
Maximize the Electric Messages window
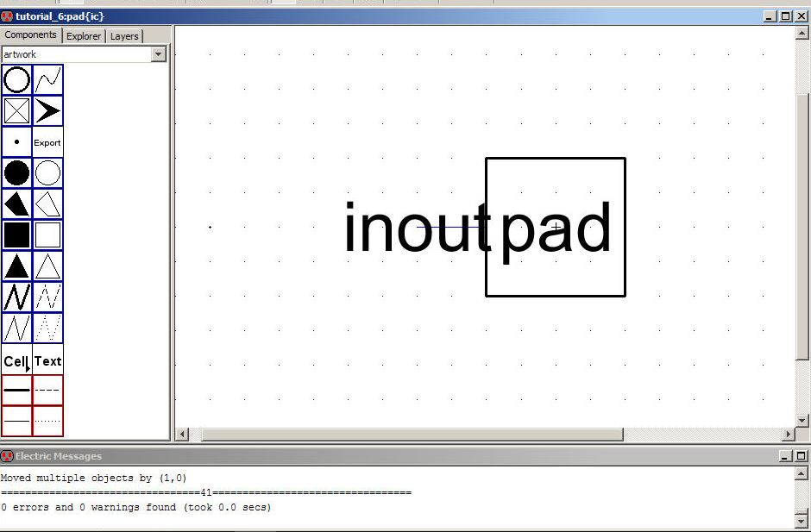[x=801, y=456]
